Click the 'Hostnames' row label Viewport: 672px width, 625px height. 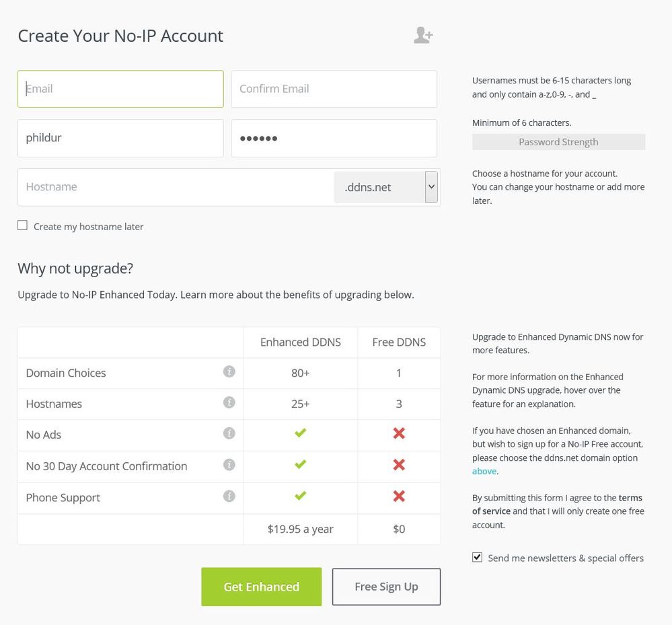(54, 404)
